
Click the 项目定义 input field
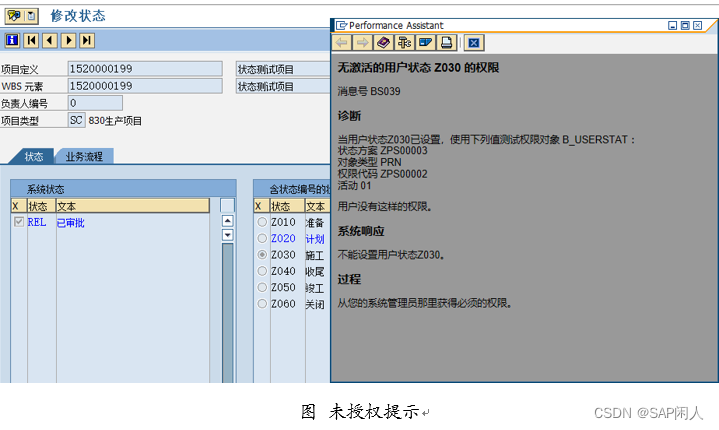point(145,69)
